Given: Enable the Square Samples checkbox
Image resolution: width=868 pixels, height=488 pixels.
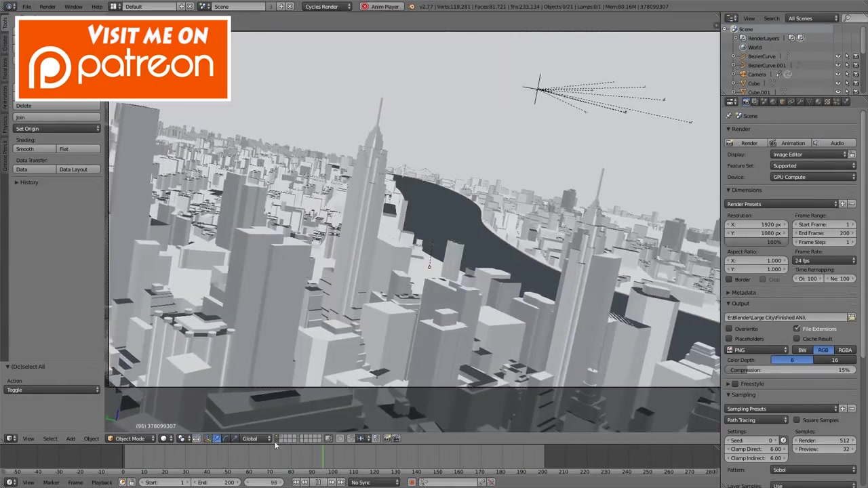Looking at the screenshot, I should point(797,420).
